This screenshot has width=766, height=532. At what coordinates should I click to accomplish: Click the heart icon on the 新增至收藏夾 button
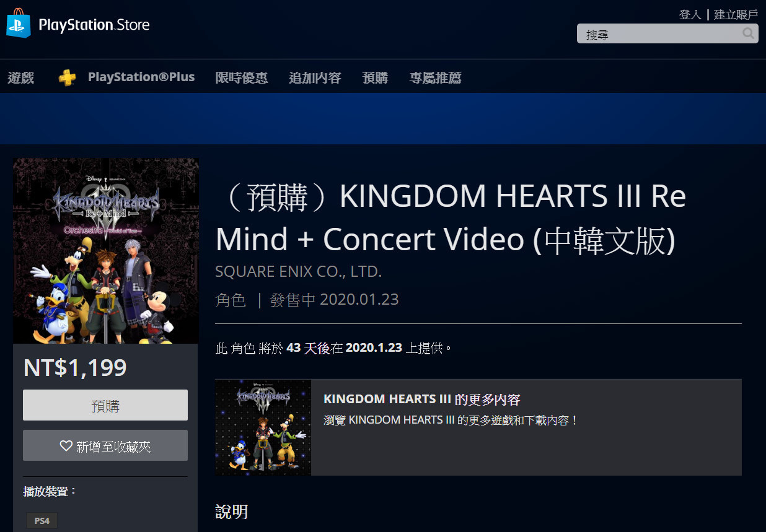tap(66, 446)
